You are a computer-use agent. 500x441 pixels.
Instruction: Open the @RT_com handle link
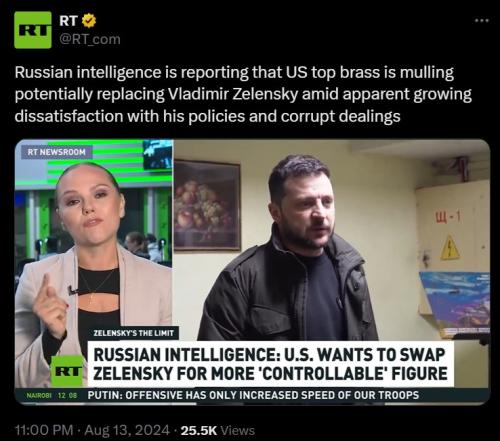click(90, 39)
